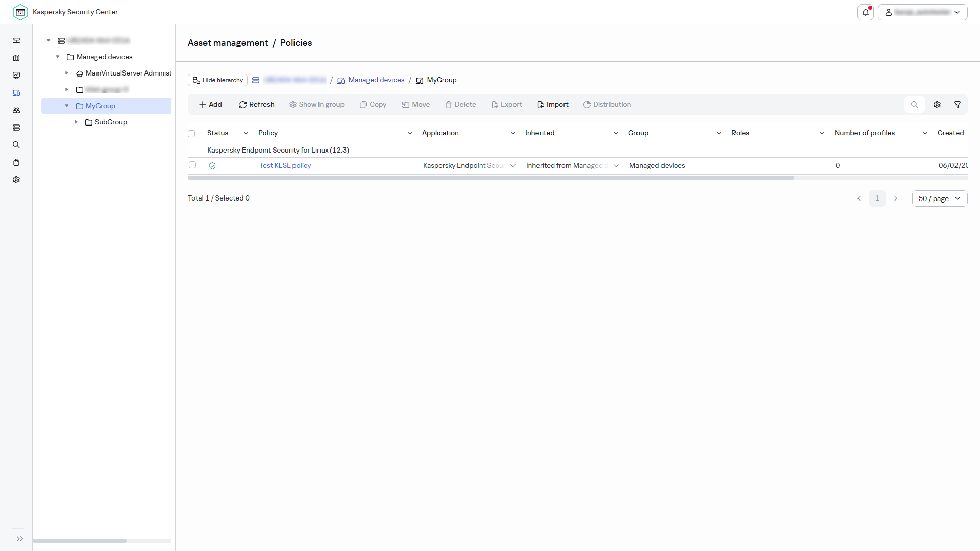
Task: Open the Status column sort dropdown
Action: [x=246, y=133]
